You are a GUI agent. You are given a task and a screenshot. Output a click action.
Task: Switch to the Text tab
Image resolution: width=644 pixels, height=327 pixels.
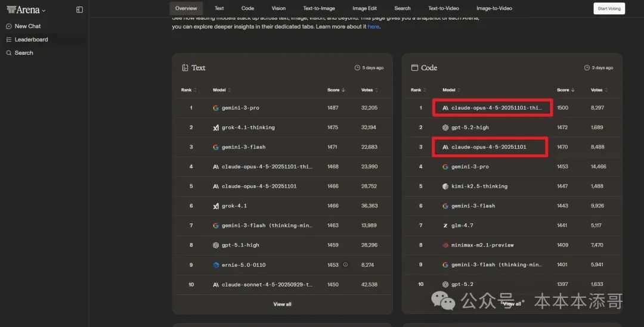[x=219, y=8]
